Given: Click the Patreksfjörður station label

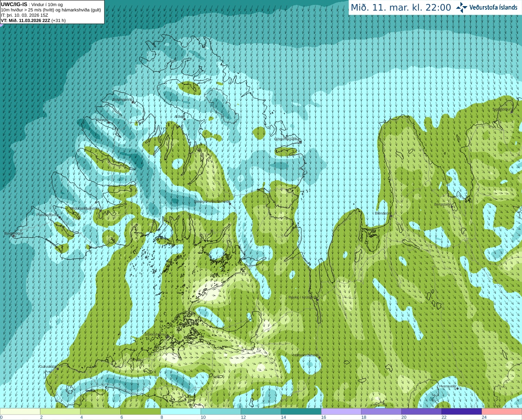Looking at the screenshot, I should 48,215.
